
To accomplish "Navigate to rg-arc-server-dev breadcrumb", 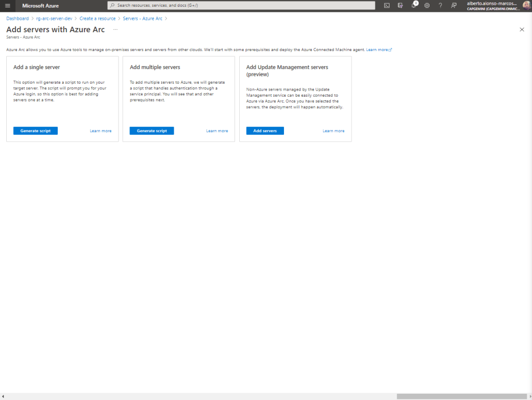I will 54,18.
